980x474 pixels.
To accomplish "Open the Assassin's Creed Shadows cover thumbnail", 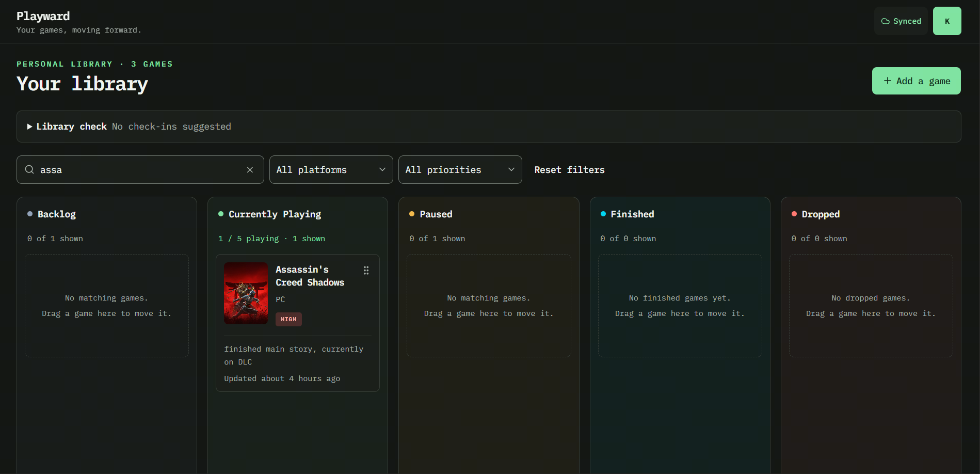I will tap(246, 293).
